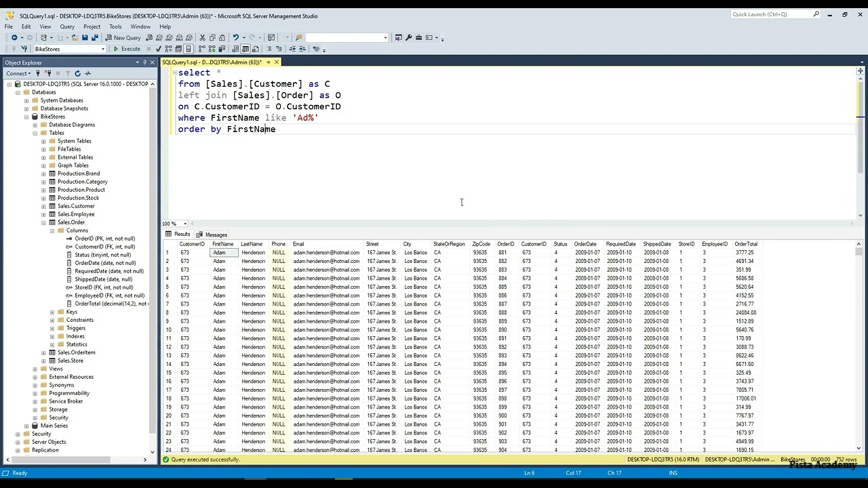Click the Decrease Indent icon
Image resolution: width=868 pixels, height=488 pixels.
[293, 49]
